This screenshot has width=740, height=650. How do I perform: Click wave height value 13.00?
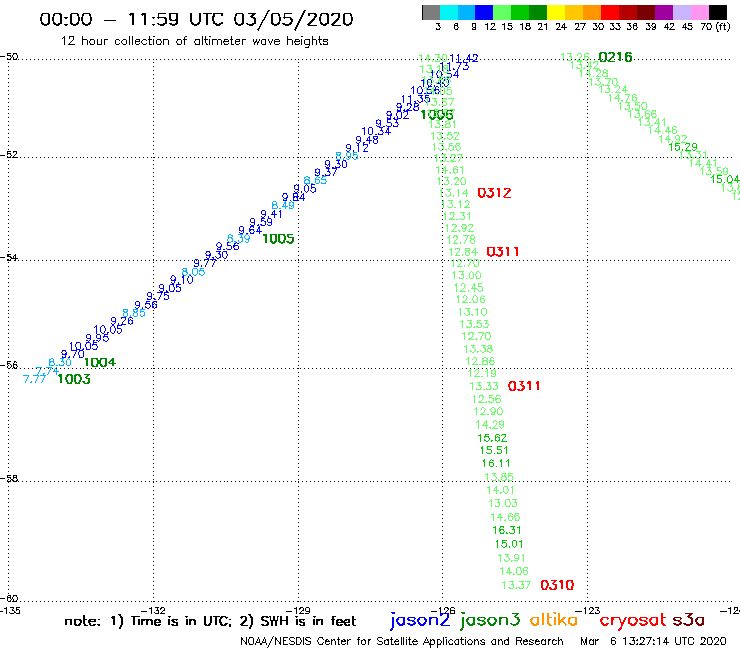pos(466,276)
